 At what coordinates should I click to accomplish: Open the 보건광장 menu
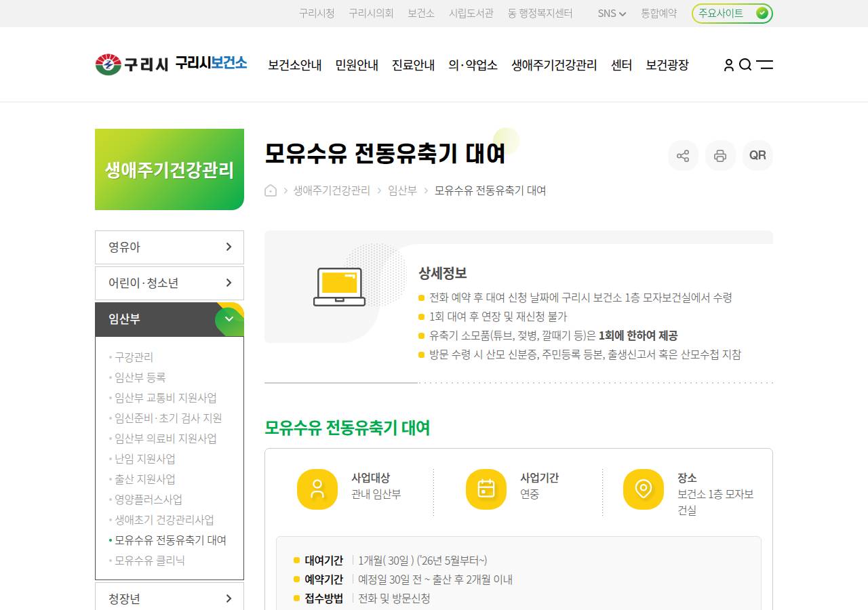tap(667, 65)
